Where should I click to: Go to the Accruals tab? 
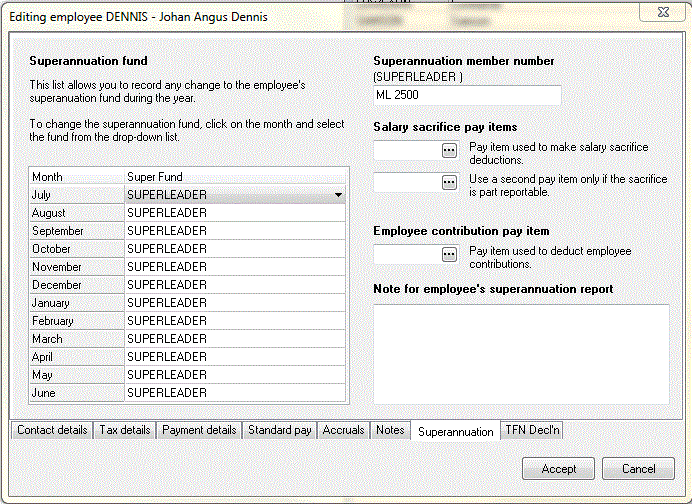pyautogui.click(x=343, y=430)
